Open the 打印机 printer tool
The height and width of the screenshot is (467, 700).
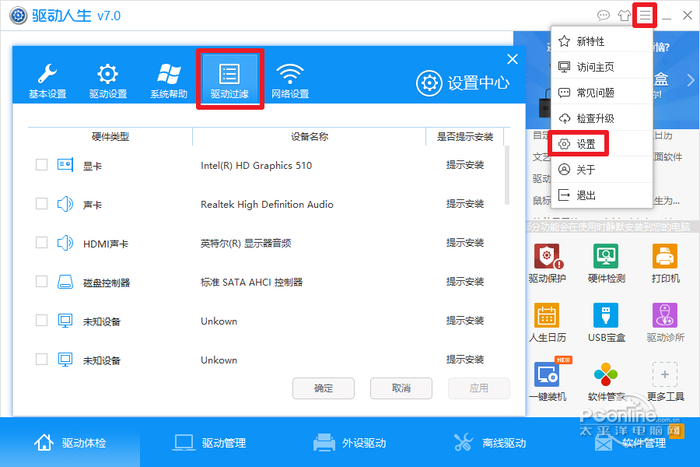[665, 263]
